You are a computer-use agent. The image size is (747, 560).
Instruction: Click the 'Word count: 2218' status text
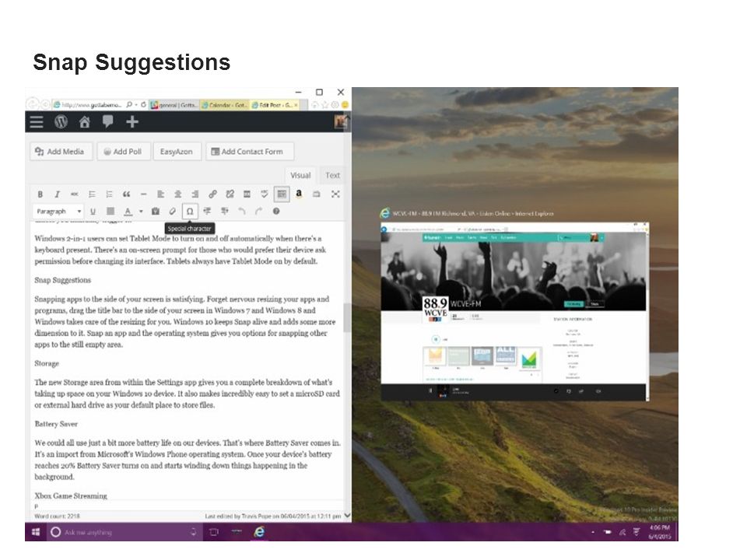point(57,516)
